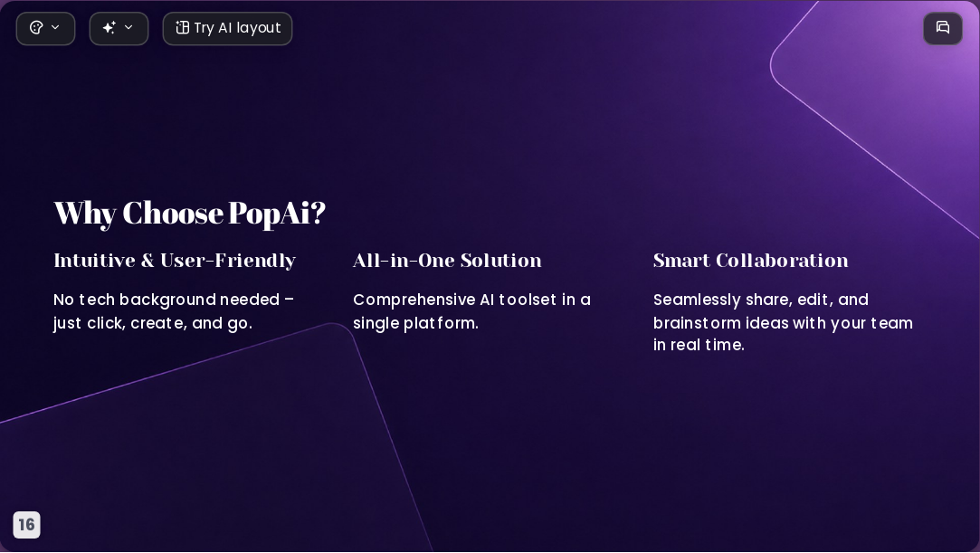Select the 'All-in-One Solution' heading
Viewport: 980px width, 553px height.
coord(448,261)
